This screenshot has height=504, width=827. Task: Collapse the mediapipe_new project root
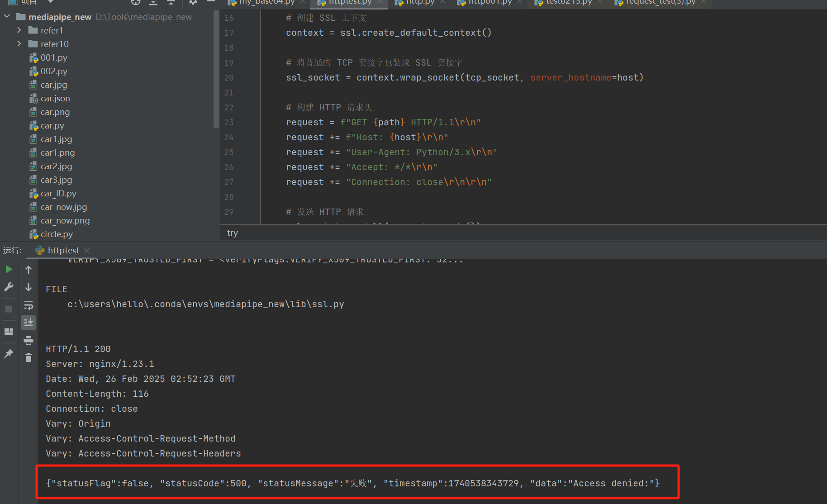click(7, 17)
